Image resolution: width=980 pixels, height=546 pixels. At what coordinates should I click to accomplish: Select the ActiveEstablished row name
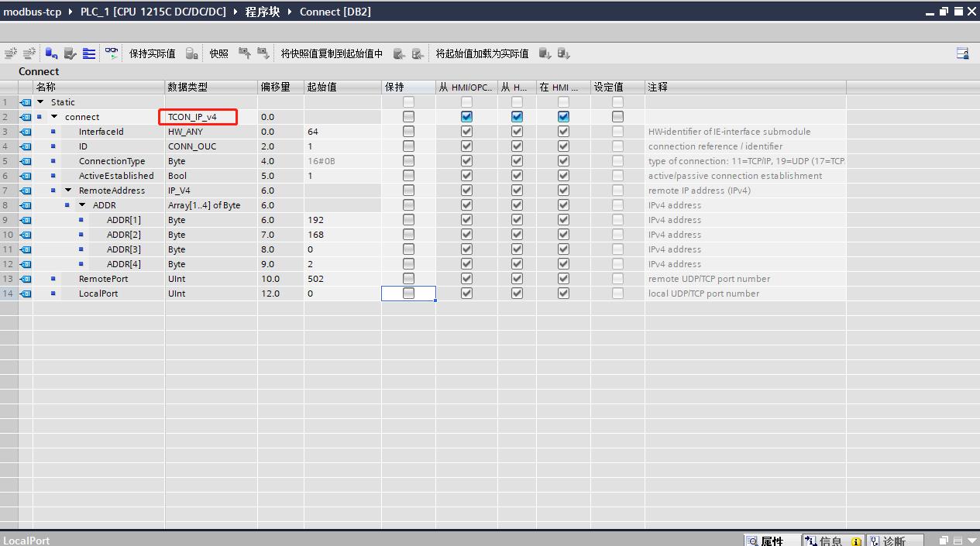116,176
